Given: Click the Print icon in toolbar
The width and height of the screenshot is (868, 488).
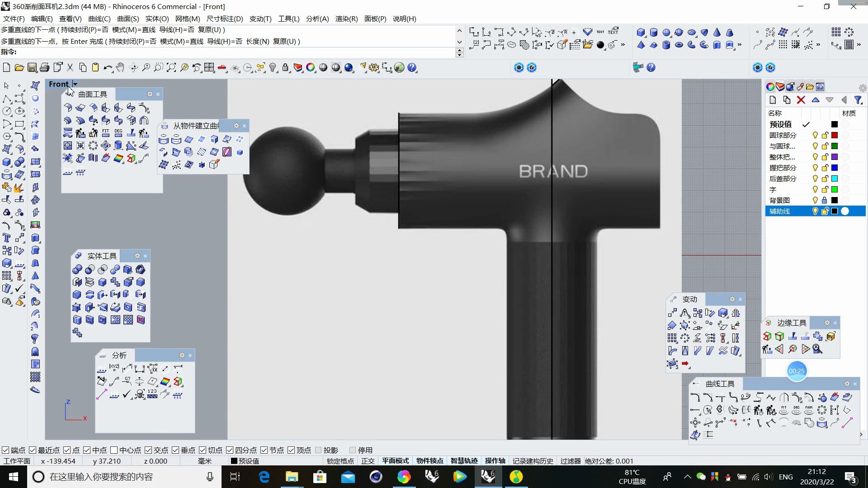Looking at the screenshot, I should [45, 68].
